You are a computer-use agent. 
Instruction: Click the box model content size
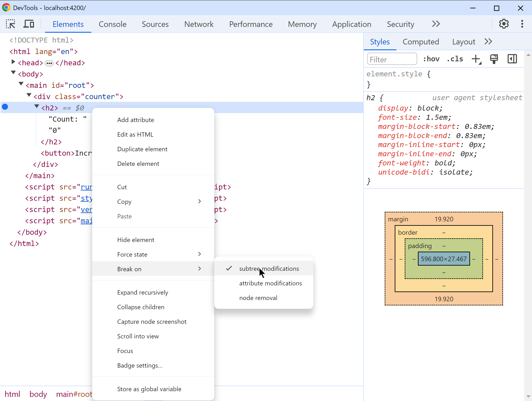(444, 259)
